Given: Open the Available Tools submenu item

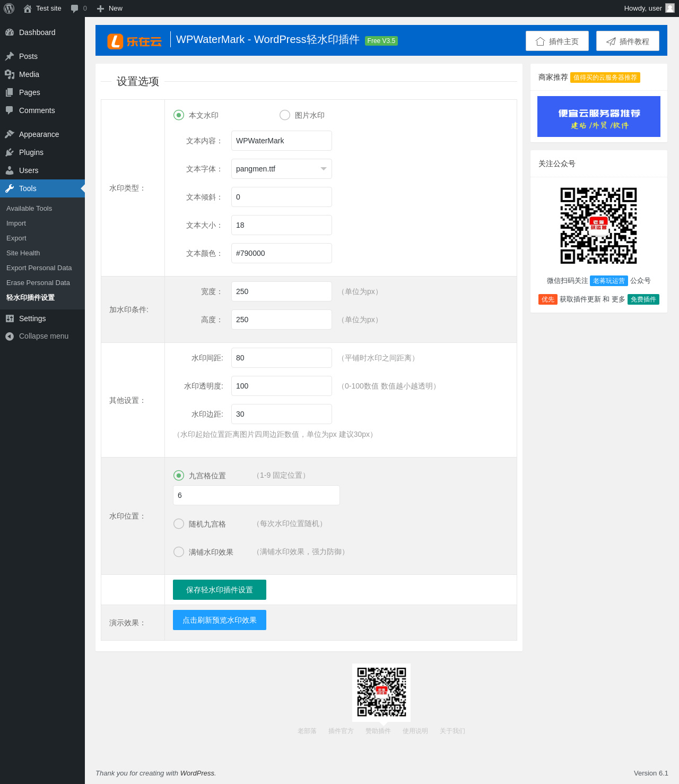Looking at the screenshot, I should coord(29,209).
